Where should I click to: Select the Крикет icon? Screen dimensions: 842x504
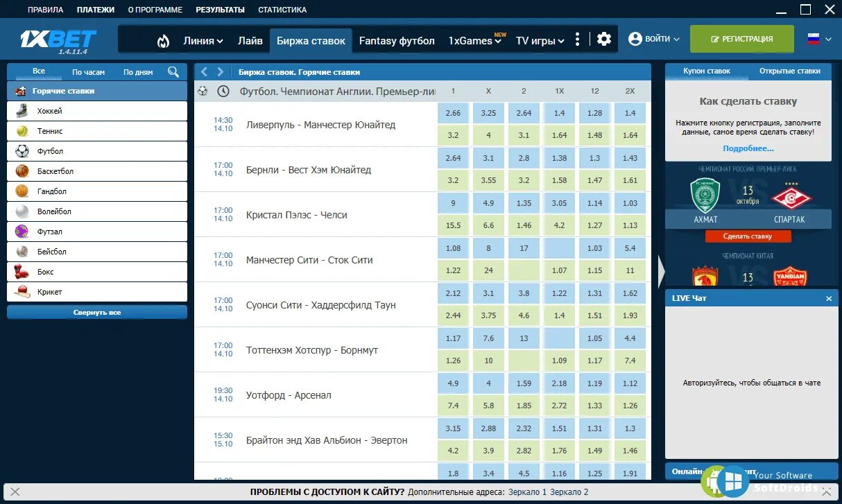[23, 292]
